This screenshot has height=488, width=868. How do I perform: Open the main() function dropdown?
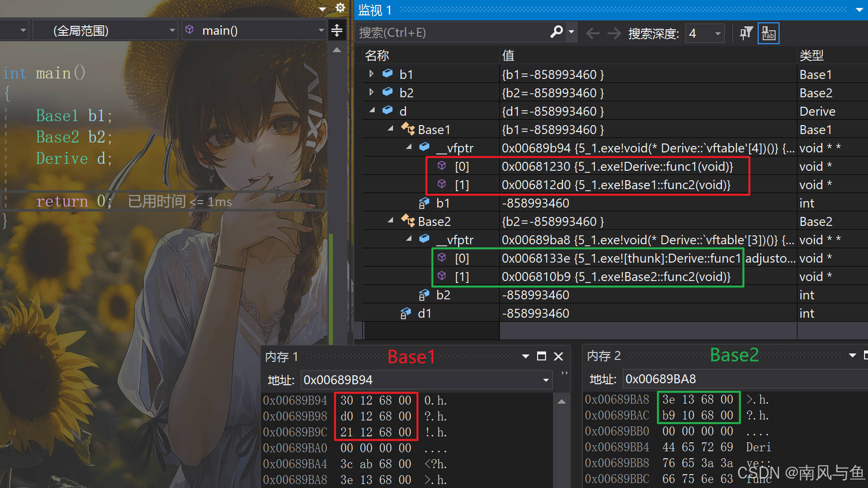pyautogui.click(x=253, y=31)
